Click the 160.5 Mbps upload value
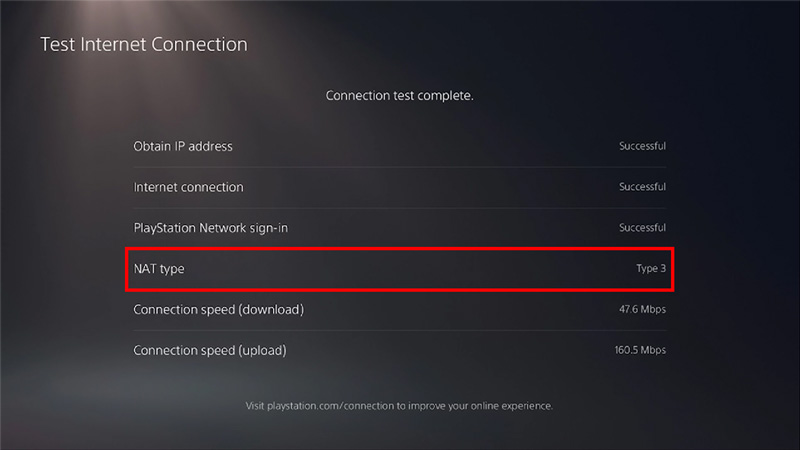This screenshot has width=800, height=450. tap(640, 350)
